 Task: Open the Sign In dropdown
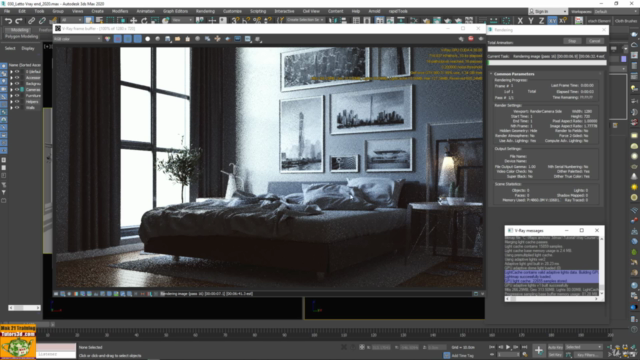(548, 11)
